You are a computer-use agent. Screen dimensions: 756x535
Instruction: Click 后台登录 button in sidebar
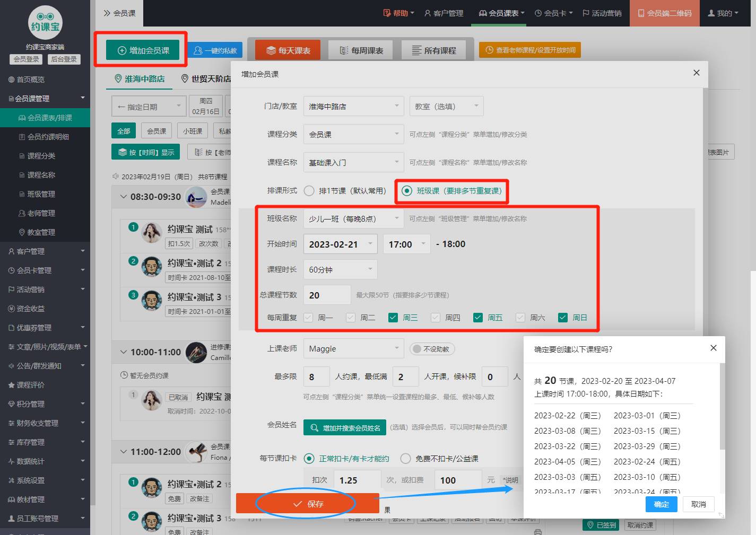pos(64,59)
